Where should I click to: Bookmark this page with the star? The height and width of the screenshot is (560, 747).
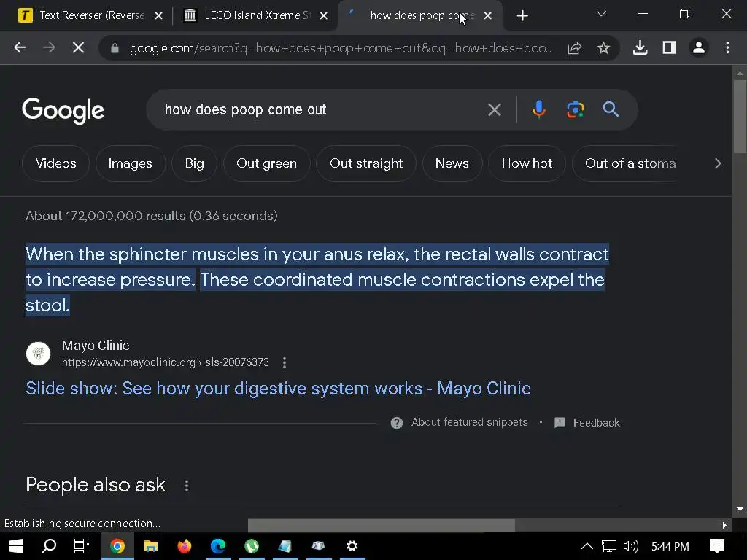603,47
